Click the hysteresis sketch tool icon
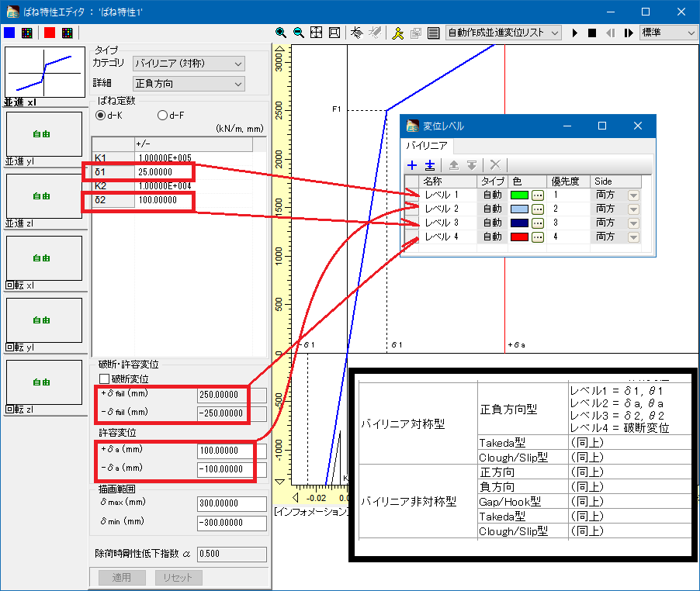Image resolution: width=700 pixels, height=591 pixels. click(357, 33)
